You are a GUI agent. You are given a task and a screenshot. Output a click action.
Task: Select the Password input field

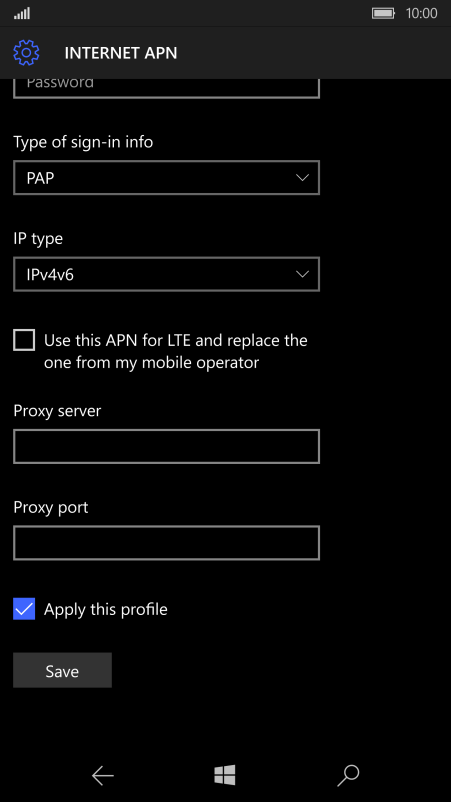pyautogui.click(x=167, y=87)
